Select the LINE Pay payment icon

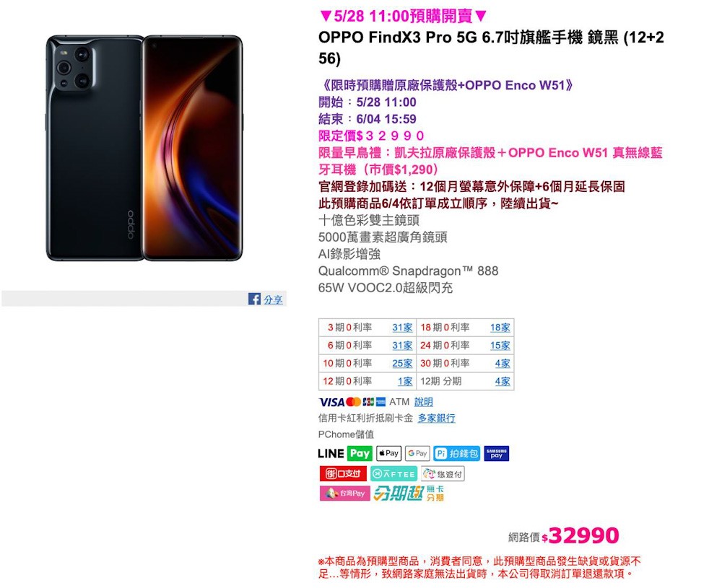344,453
